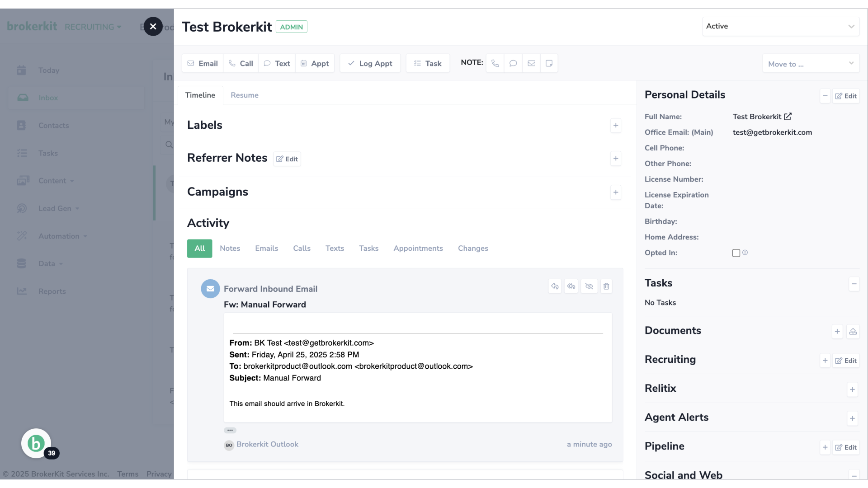Add a new document with plus icon
This screenshot has height=488, width=868.
[837, 332]
